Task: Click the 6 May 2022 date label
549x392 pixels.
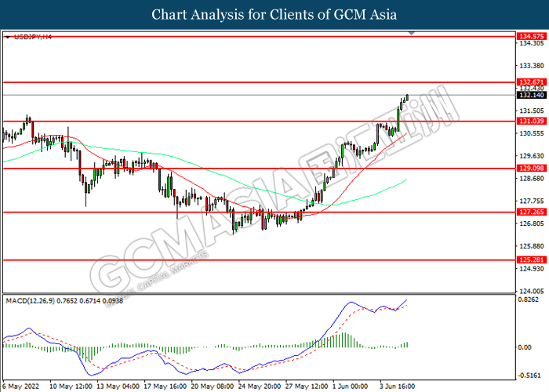Action: pos(21,387)
